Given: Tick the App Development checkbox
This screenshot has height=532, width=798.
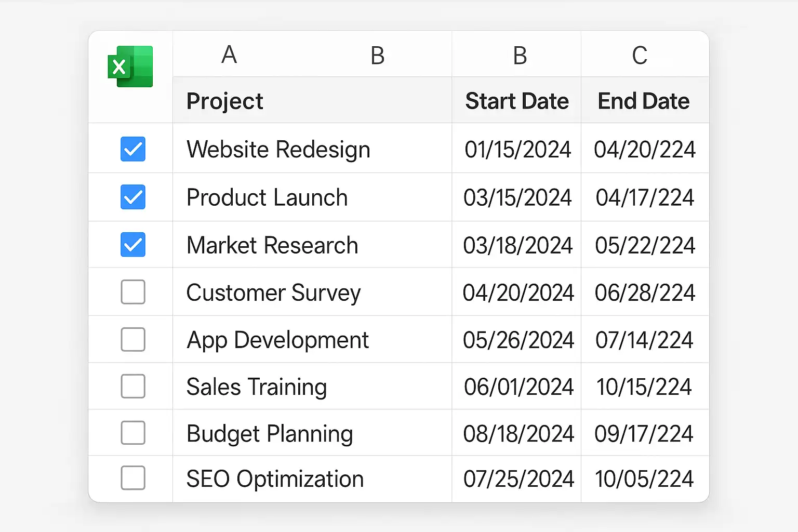Looking at the screenshot, I should coord(133,339).
